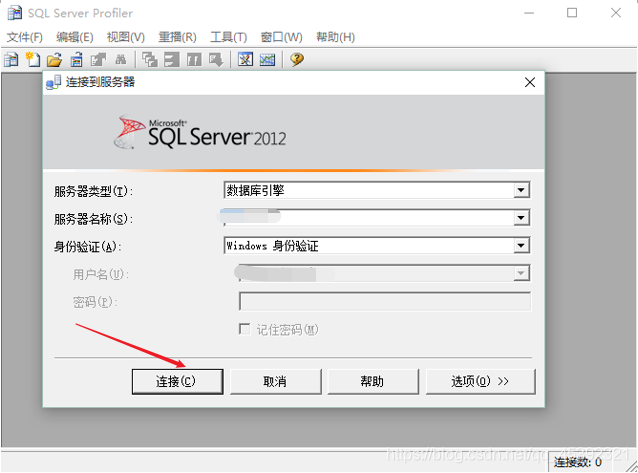This screenshot has width=638, height=473.
Task: Click the 服务器名称 text field
Action: (377, 218)
